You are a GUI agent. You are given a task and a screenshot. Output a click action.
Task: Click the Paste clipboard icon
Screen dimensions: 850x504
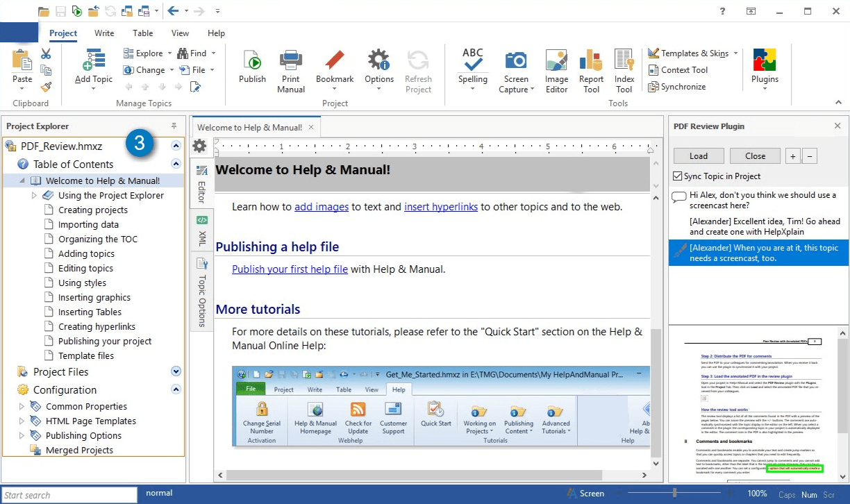click(x=22, y=60)
